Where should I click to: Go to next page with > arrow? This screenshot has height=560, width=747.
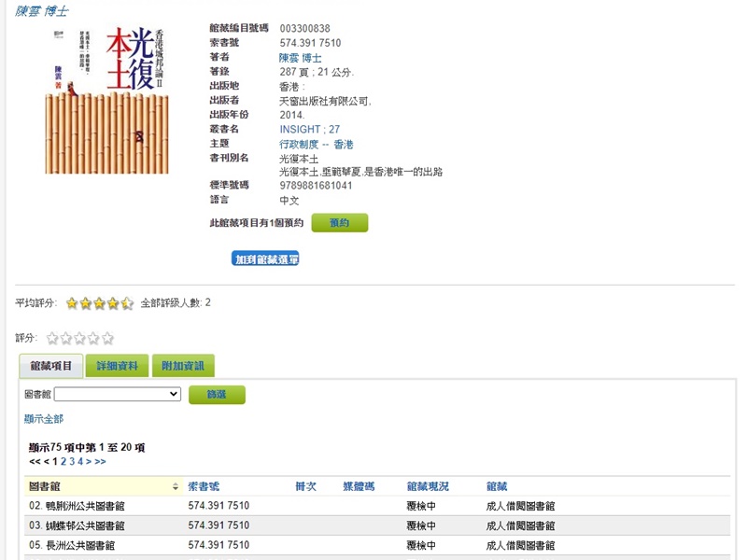(x=89, y=461)
